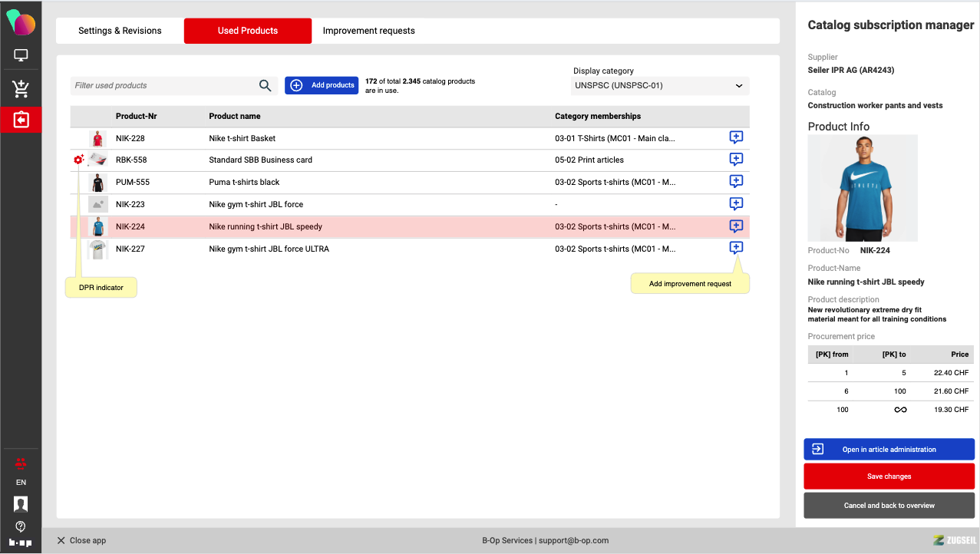The height and width of the screenshot is (554, 980).
Task: Open user profile icon in sidebar
Action: point(21,504)
